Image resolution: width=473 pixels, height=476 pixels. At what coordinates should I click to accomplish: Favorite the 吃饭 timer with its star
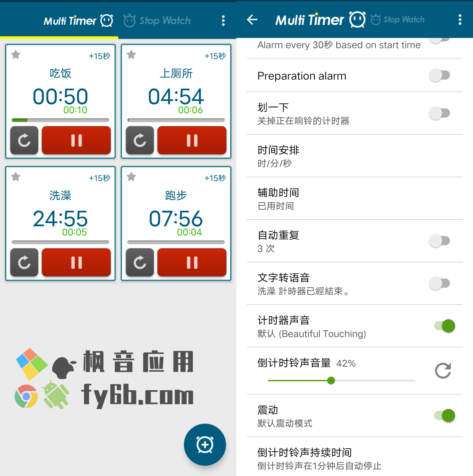(16, 54)
